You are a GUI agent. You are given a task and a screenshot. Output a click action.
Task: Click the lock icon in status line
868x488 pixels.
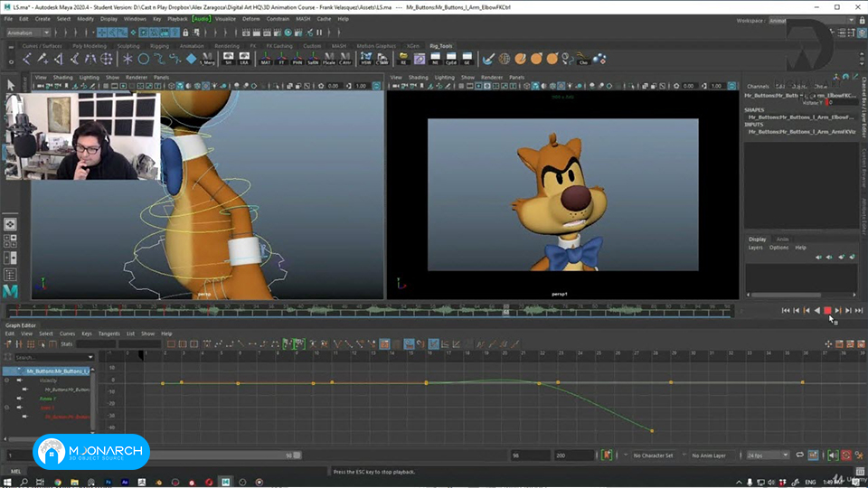[x=185, y=33]
